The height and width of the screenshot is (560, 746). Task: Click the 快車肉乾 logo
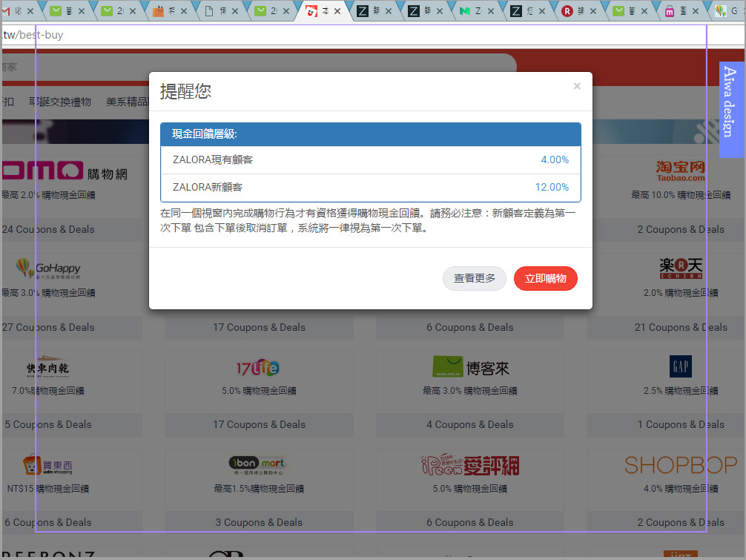(47, 367)
